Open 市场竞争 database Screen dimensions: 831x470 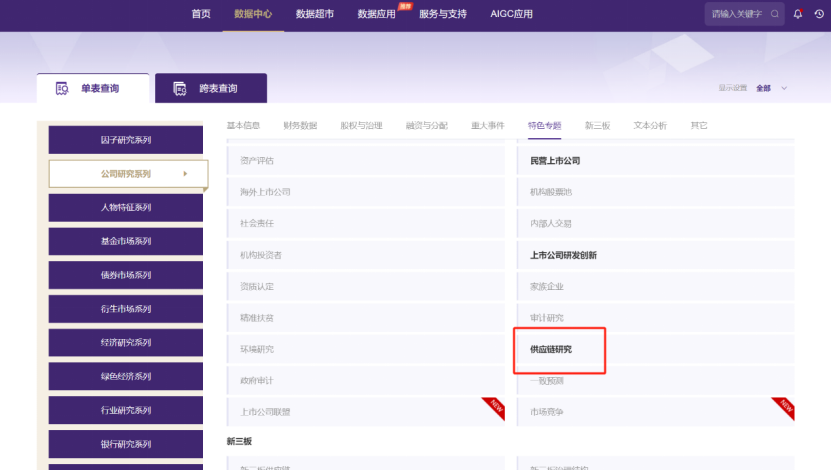click(656, 412)
